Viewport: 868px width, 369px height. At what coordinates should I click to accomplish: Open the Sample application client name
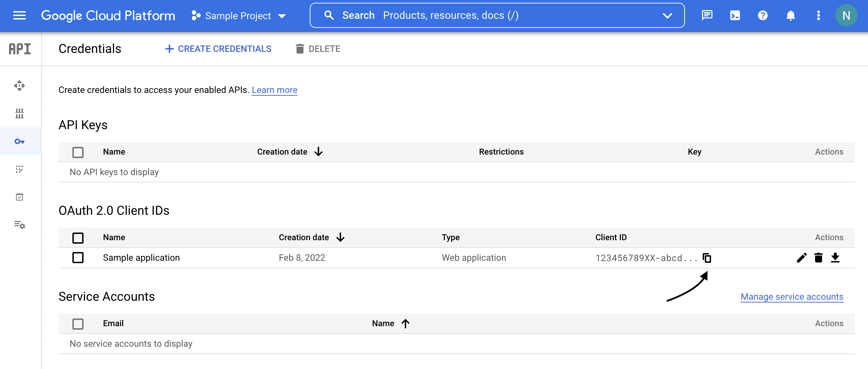click(141, 258)
